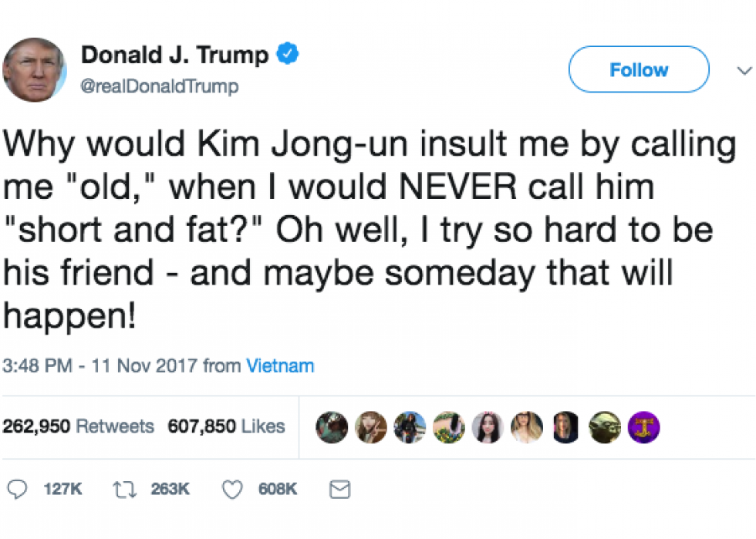
Task: Open the tweet options chevron menu
Action: 744,70
